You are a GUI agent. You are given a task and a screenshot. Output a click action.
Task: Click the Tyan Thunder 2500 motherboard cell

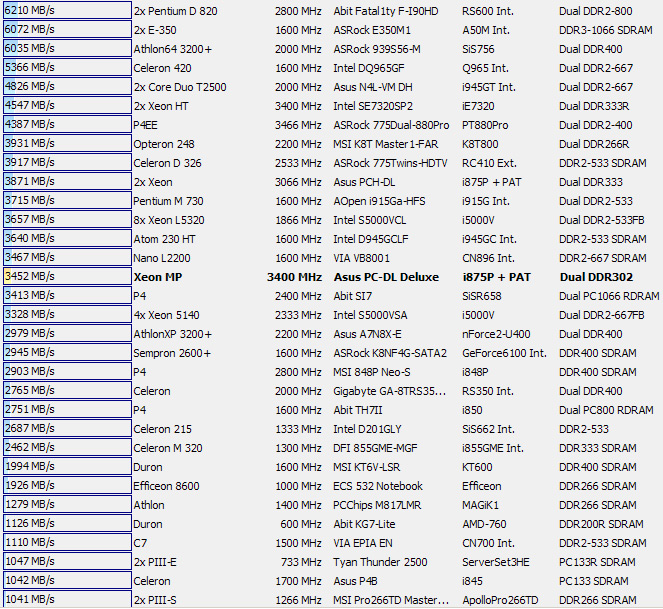coord(380,562)
